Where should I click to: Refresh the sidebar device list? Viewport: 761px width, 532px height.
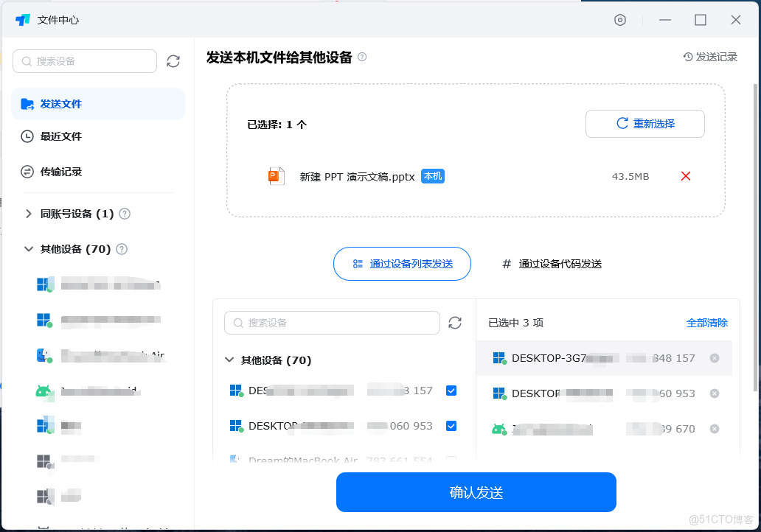pos(173,62)
